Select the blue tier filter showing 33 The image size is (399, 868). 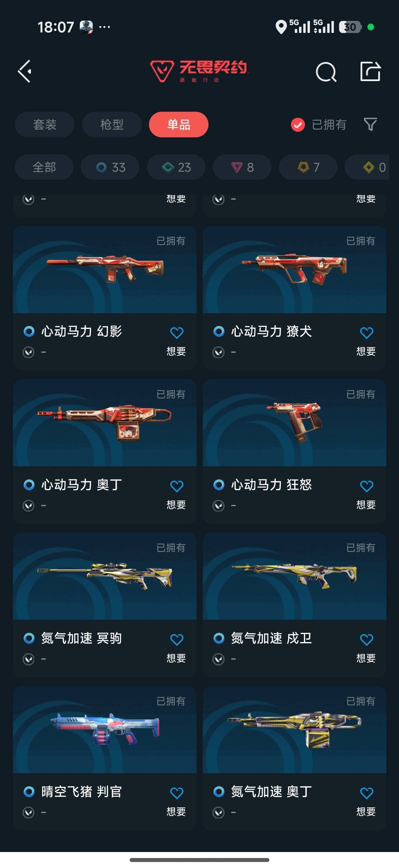[x=110, y=167]
